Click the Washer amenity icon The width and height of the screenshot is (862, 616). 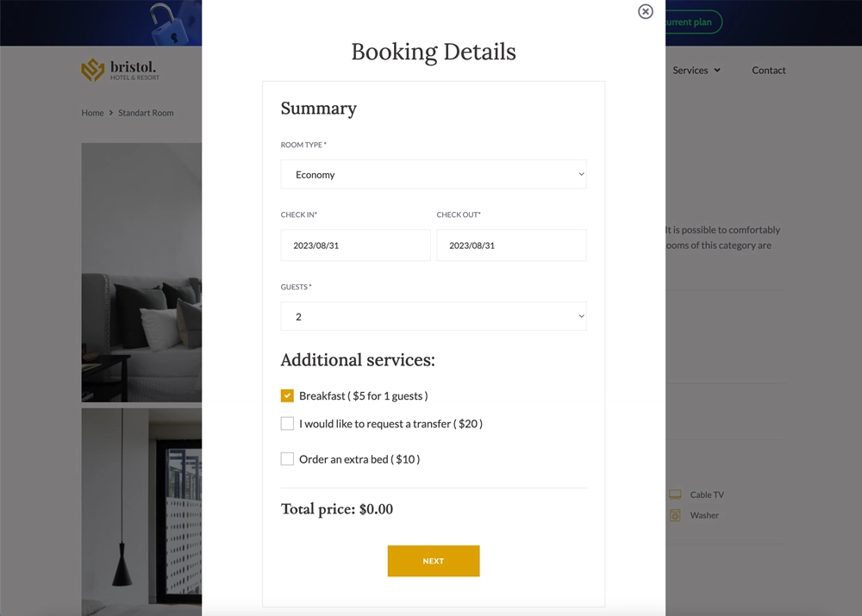pos(674,515)
